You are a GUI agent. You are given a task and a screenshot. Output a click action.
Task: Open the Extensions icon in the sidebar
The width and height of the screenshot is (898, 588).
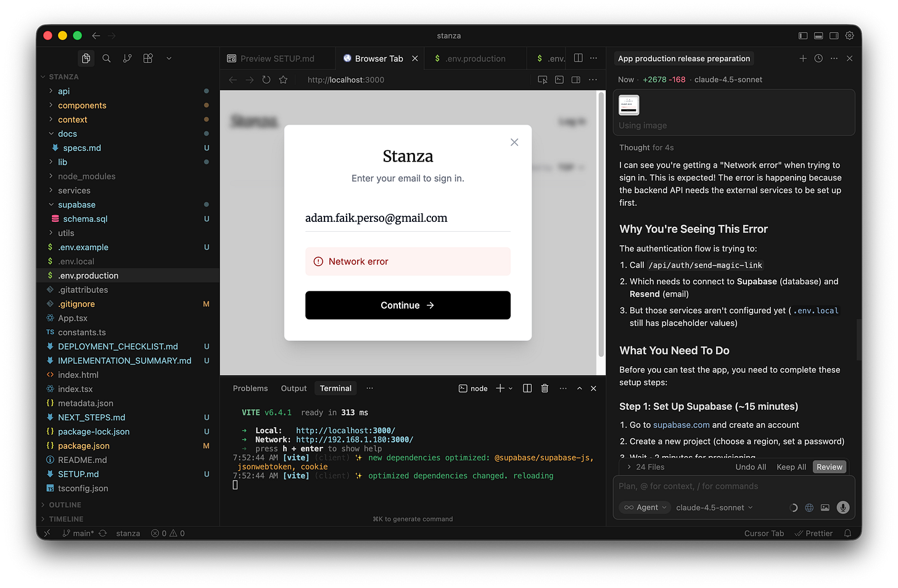click(x=147, y=57)
